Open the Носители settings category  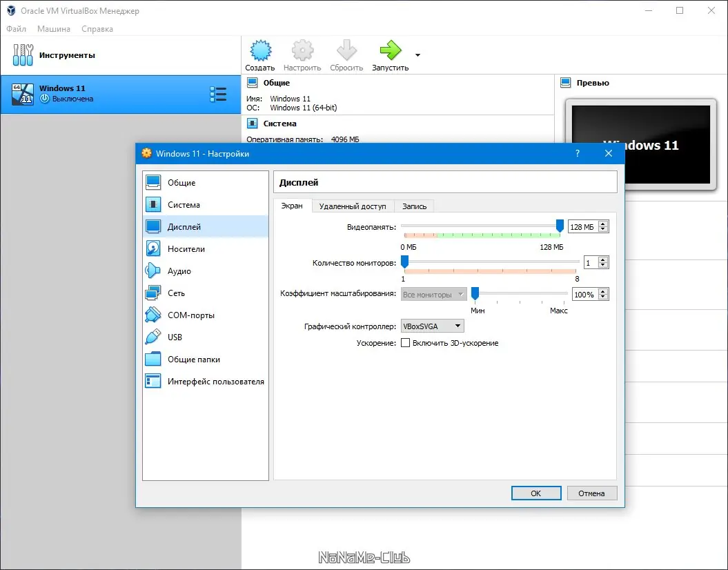205,249
